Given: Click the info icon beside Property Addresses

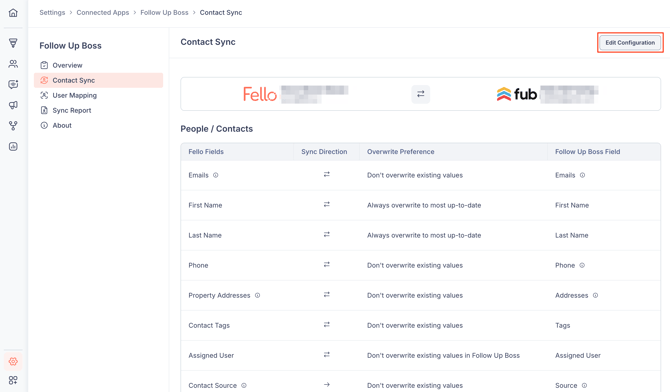Looking at the screenshot, I should 258,295.
